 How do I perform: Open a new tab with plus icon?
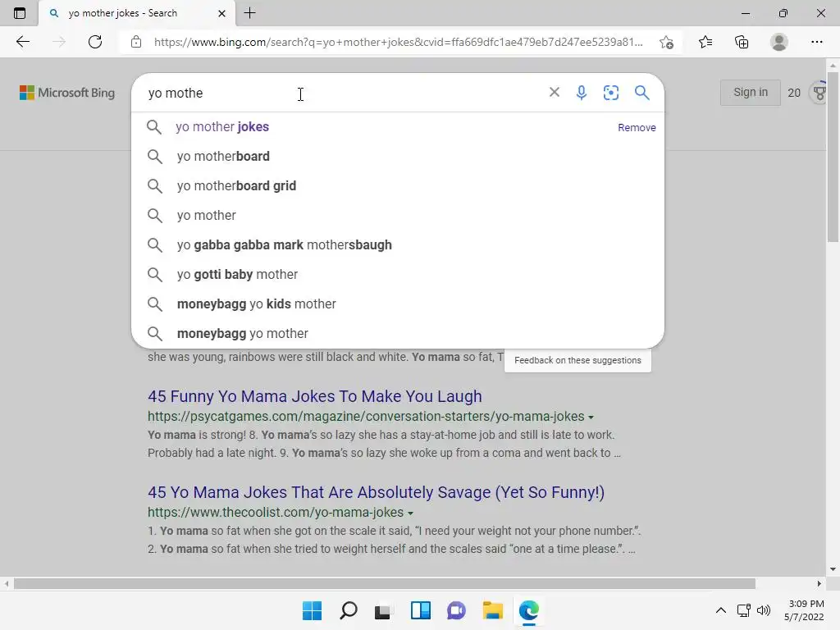(249, 13)
